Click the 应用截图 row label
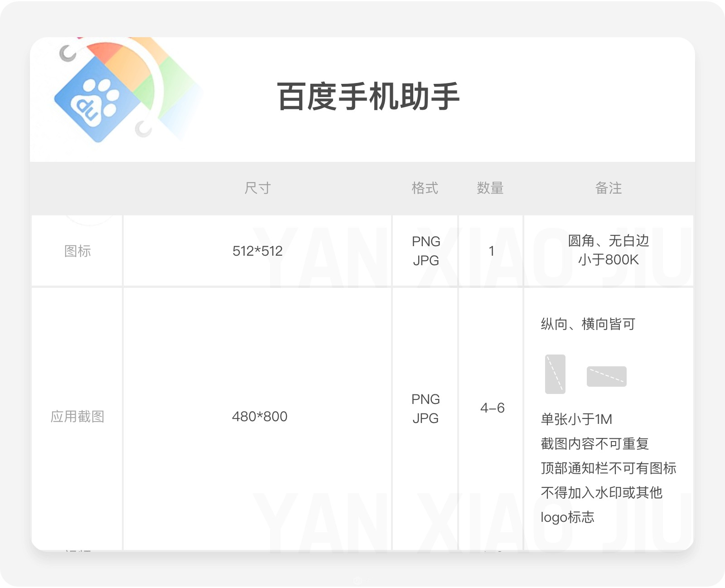The width and height of the screenshot is (725, 588). pos(77,416)
